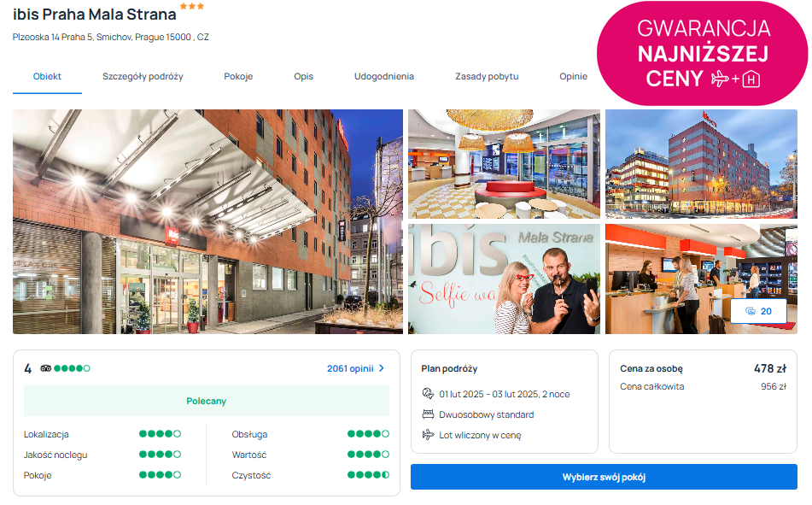Click the plane plus hotel icon in the pink banner

click(735, 79)
